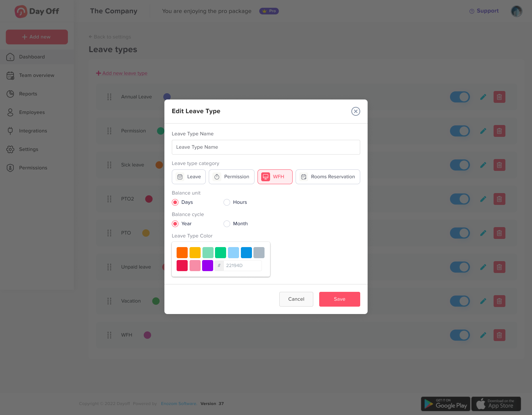The width and height of the screenshot is (532, 415).
Task: Select Hours as balance unit
Action: [x=227, y=202]
